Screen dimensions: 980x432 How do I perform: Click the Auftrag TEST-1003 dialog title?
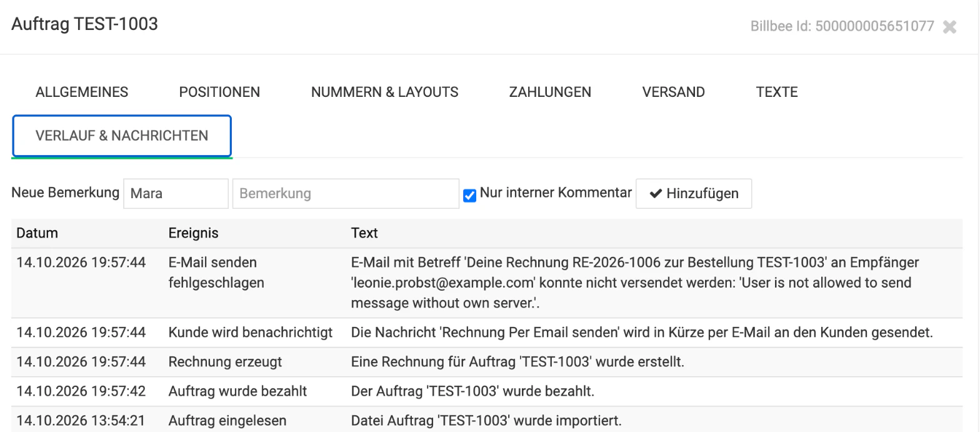[85, 24]
